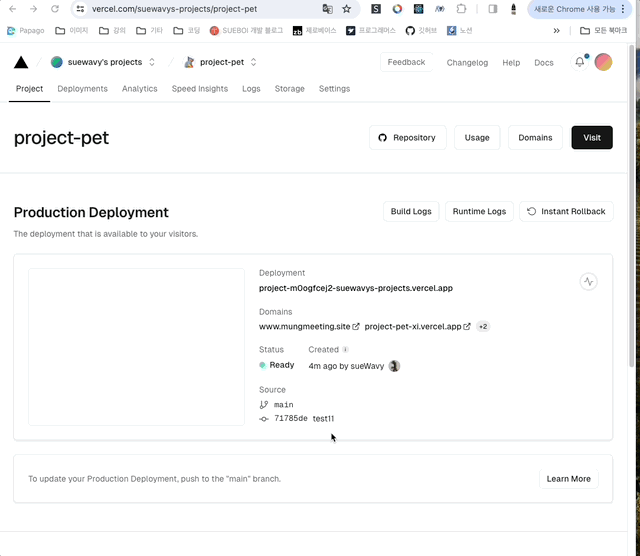Open the GitHub Repository button
The image size is (640, 556).
click(x=407, y=138)
